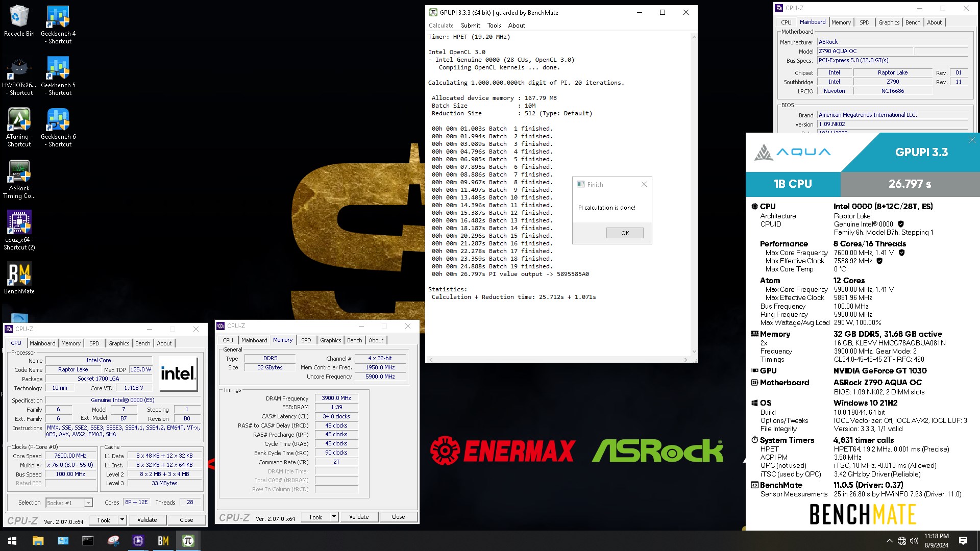Switch to Bench tab in middle CPU-Z

tap(355, 340)
